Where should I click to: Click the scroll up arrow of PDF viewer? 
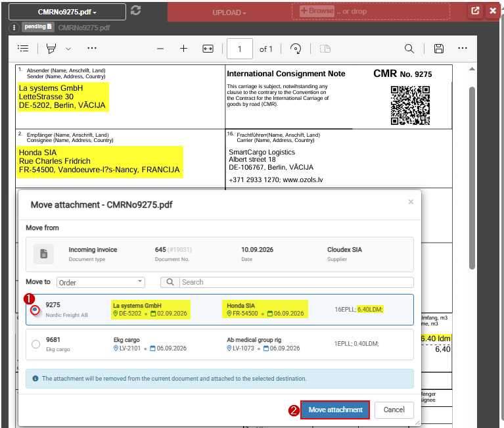click(x=472, y=69)
